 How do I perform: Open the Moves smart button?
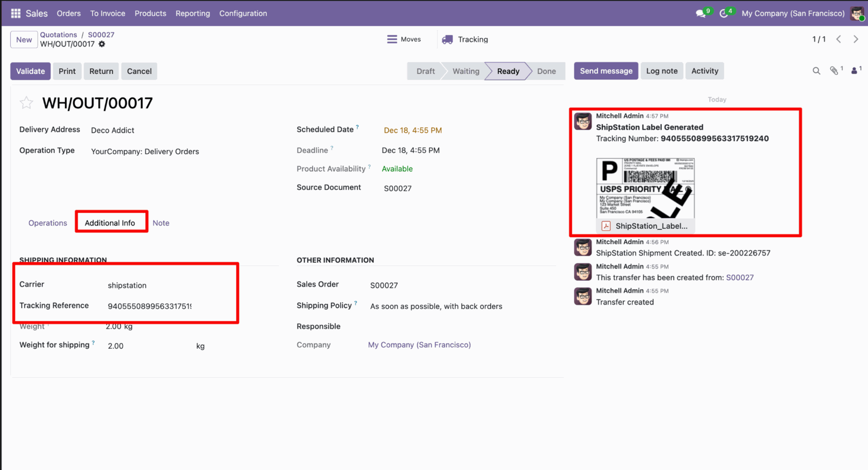coord(404,39)
